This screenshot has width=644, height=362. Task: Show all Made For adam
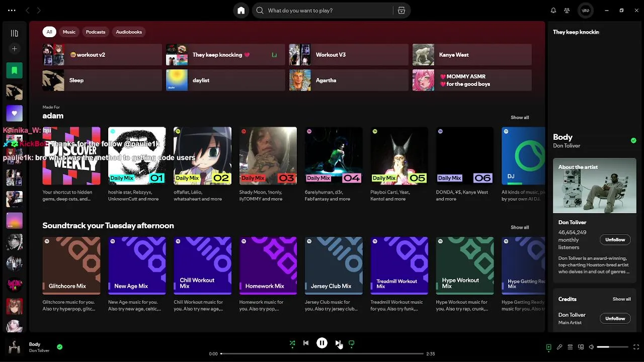coord(520,117)
